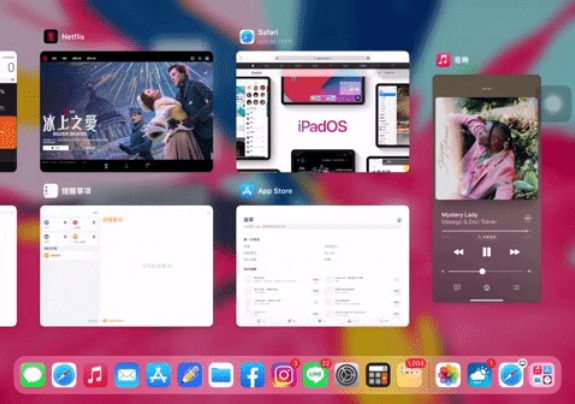This screenshot has height=404, width=575.
Task: Switch to the Netflix app card
Action: point(127,111)
